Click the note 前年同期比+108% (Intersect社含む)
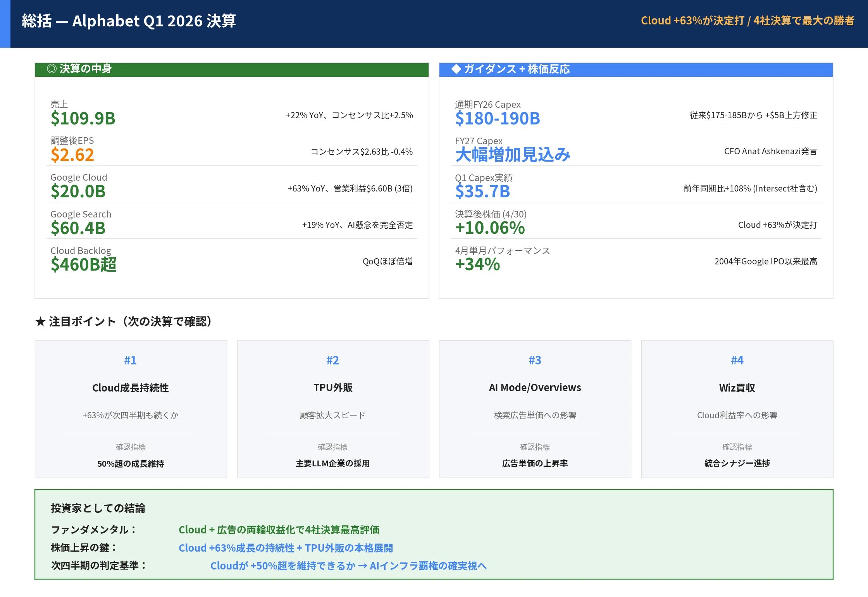 point(750,188)
